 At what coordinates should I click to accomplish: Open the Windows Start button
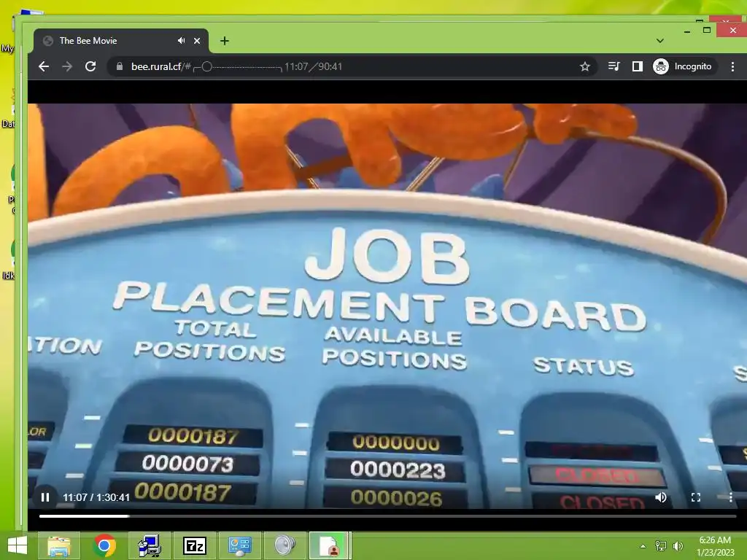coord(18,545)
